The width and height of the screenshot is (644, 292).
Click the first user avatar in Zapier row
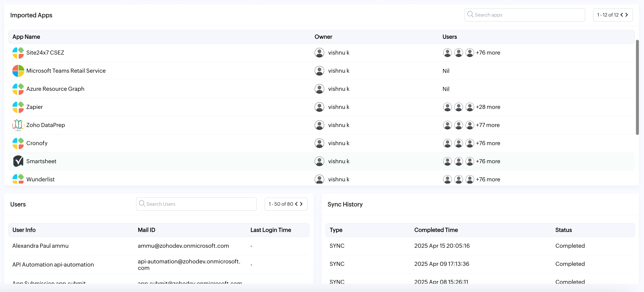coord(447,107)
